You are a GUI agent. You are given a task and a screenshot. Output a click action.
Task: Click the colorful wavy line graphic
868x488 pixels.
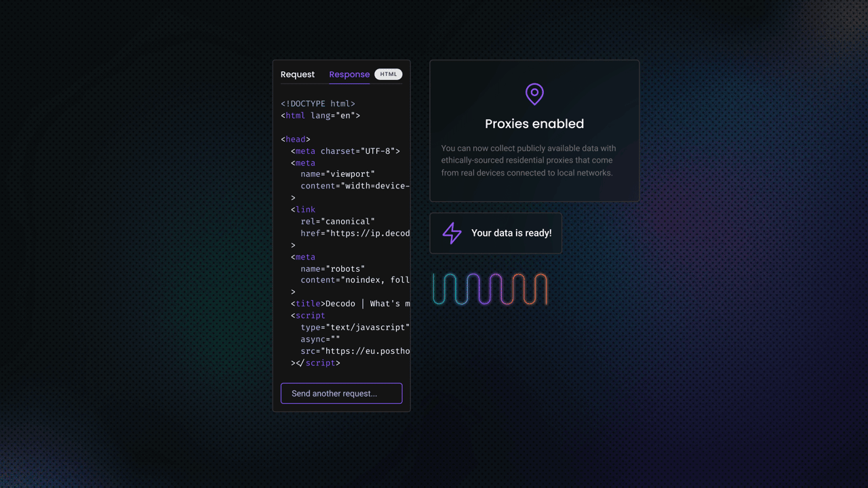coord(490,289)
